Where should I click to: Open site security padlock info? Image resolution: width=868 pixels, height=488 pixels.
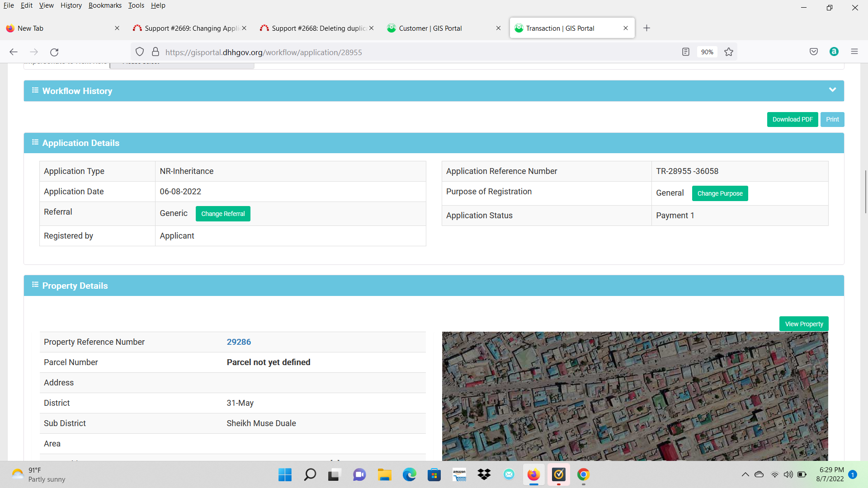(156, 52)
